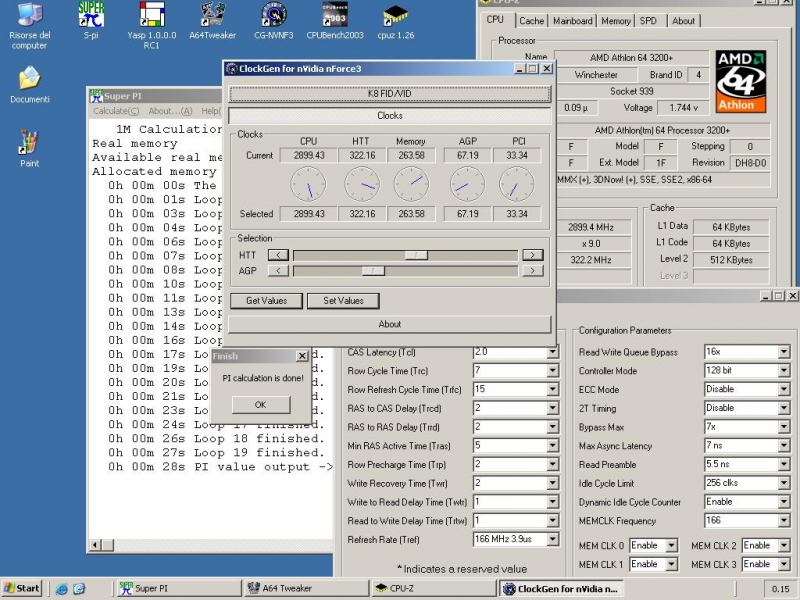800x600 pixels.
Task: Click the system tray clock
Action: [780, 589]
